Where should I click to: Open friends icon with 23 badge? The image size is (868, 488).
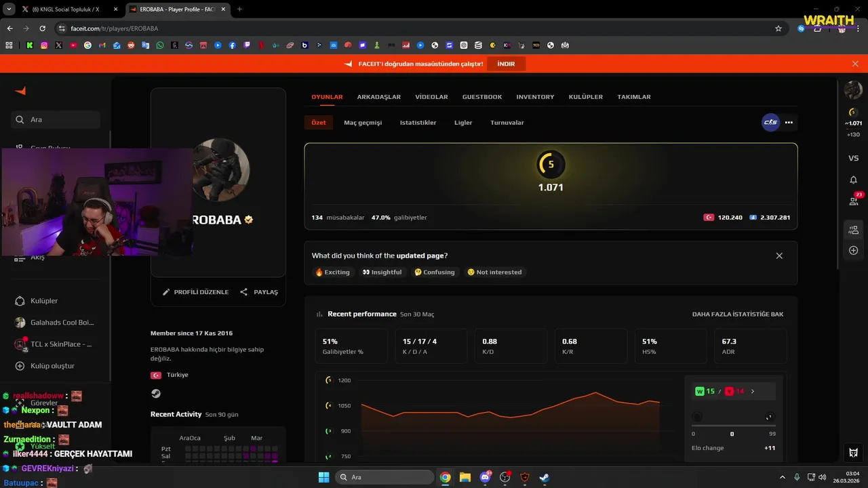click(x=854, y=201)
